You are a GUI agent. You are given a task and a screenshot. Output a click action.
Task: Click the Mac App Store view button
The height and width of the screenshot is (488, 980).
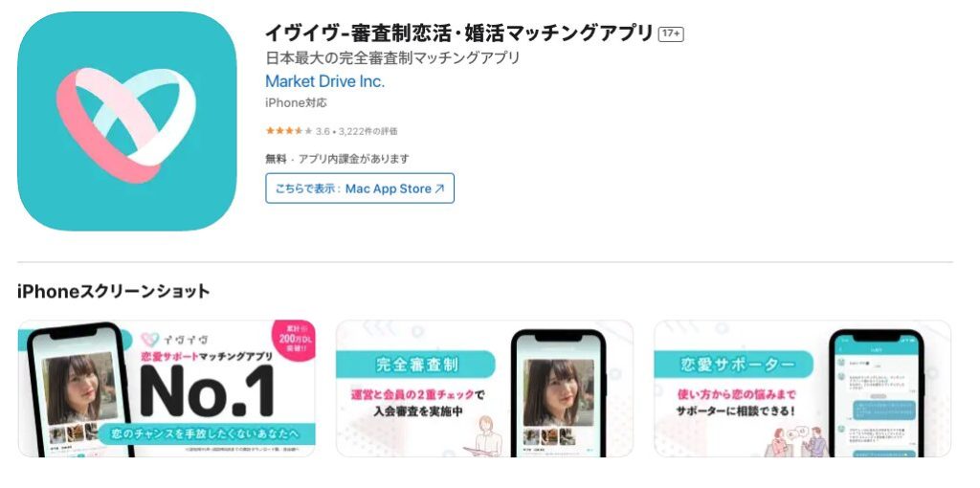point(360,189)
